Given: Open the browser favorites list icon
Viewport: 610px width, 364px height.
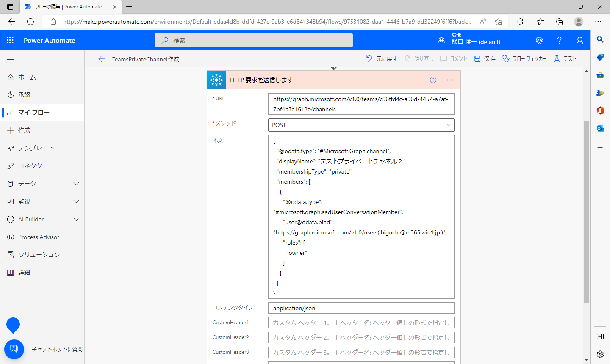Looking at the screenshot, I should (540, 22).
